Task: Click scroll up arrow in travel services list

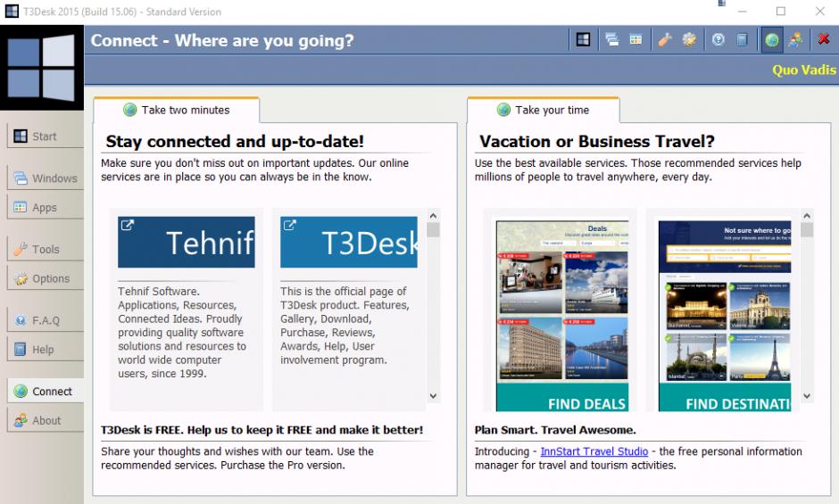Action: (807, 216)
